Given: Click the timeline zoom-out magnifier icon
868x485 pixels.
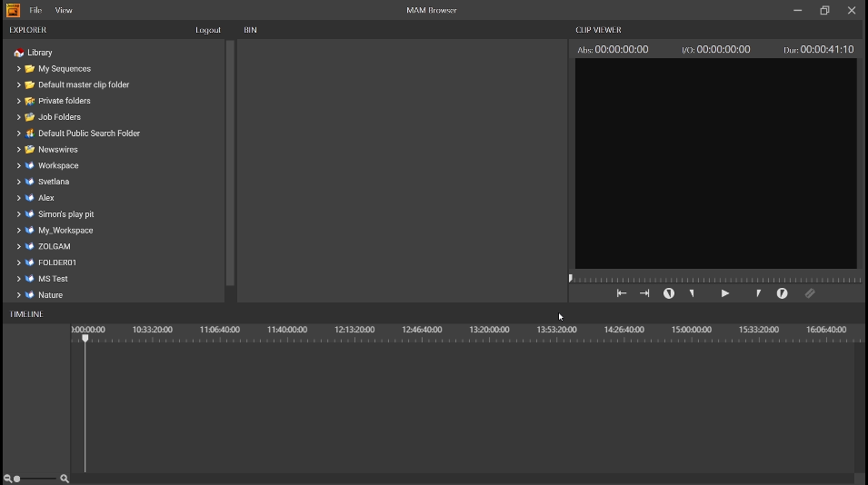Looking at the screenshot, I should [8, 479].
